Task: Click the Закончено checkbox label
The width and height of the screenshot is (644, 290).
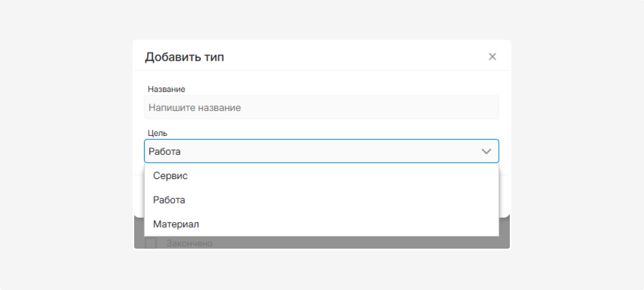Action: (189, 243)
